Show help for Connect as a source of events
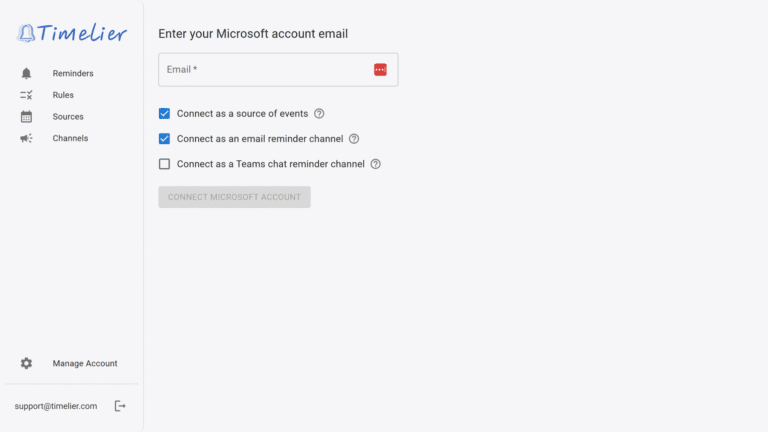The height and width of the screenshot is (432, 768). (319, 114)
